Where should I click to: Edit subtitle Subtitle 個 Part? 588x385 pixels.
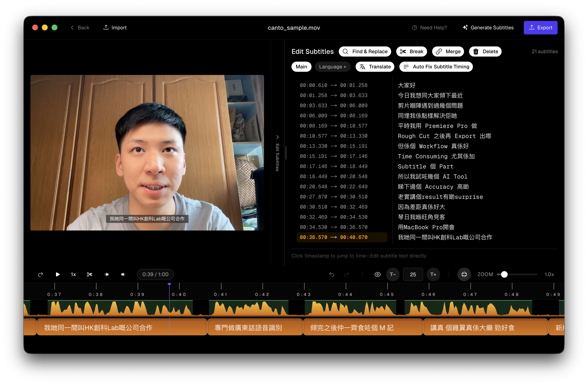click(x=425, y=167)
